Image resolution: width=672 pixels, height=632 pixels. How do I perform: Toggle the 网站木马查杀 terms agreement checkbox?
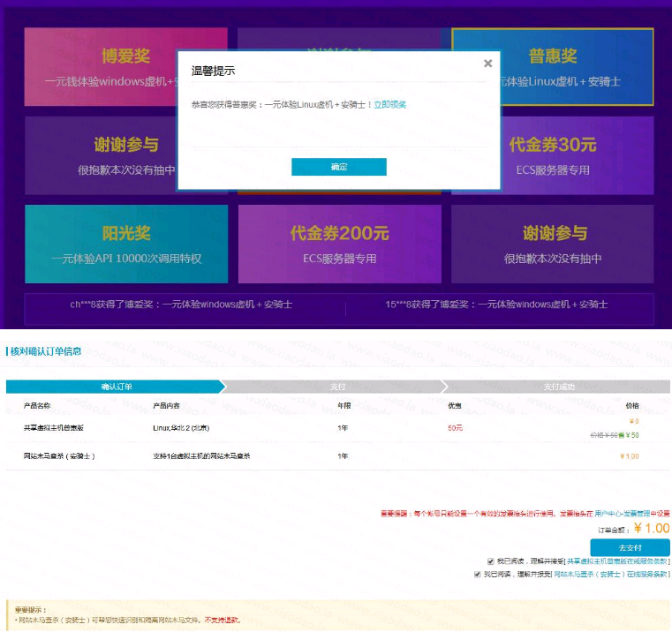pos(478,574)
